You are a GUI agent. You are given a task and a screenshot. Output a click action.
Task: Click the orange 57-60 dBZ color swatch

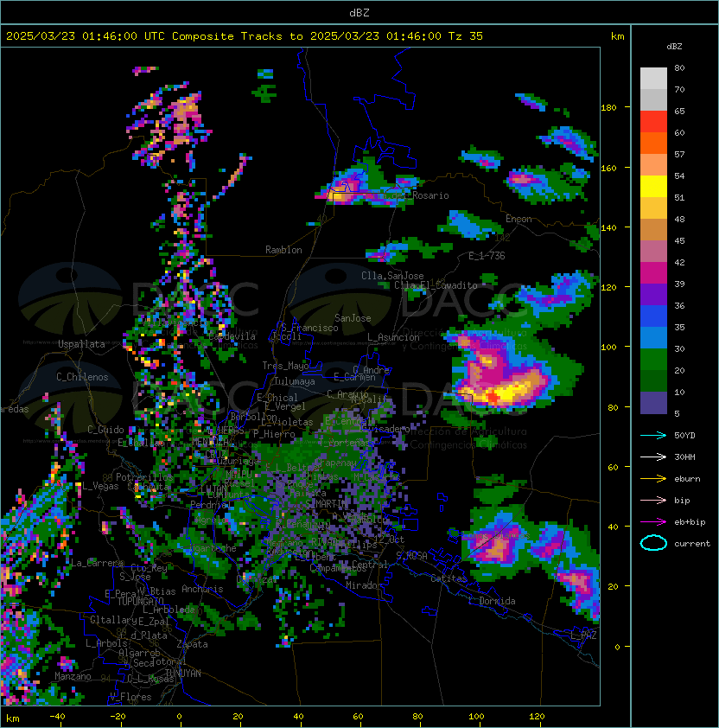click(x=653, y=144)
